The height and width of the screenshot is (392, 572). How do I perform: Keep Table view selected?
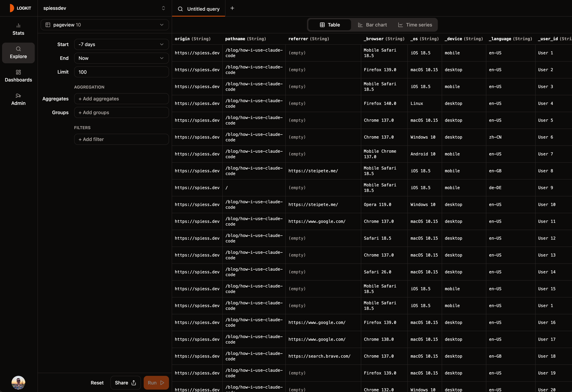pyautogui.click(x=329, y=25)
